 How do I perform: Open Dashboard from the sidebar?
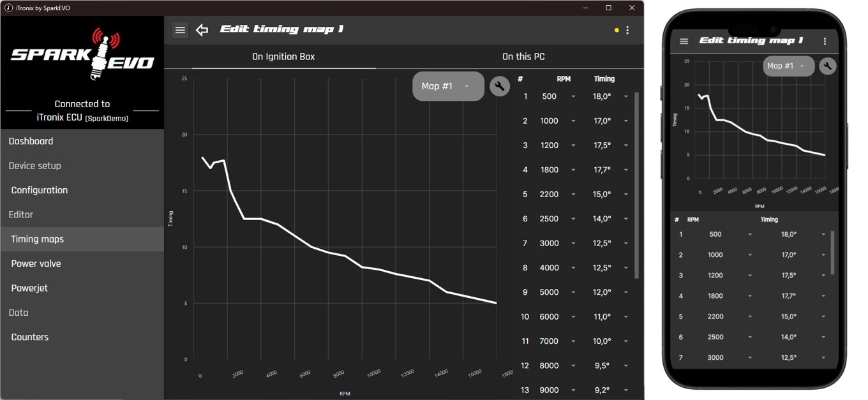point(31,141)
